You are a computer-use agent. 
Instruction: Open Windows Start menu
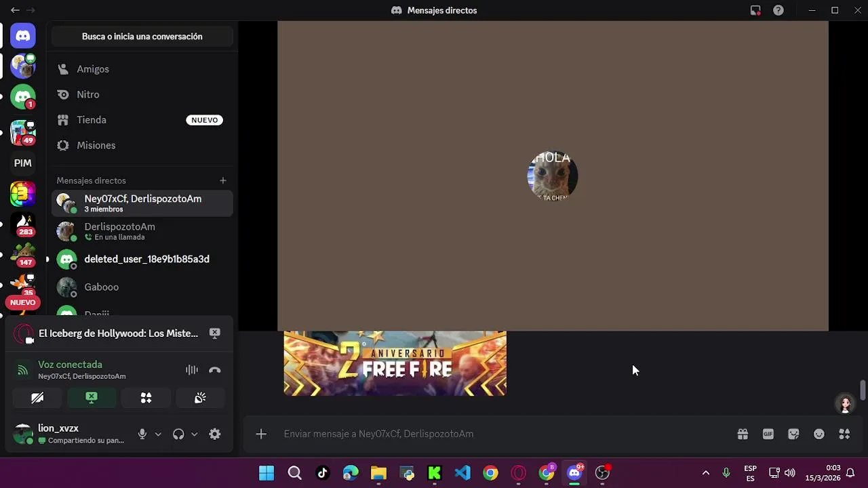pos(267,473)
